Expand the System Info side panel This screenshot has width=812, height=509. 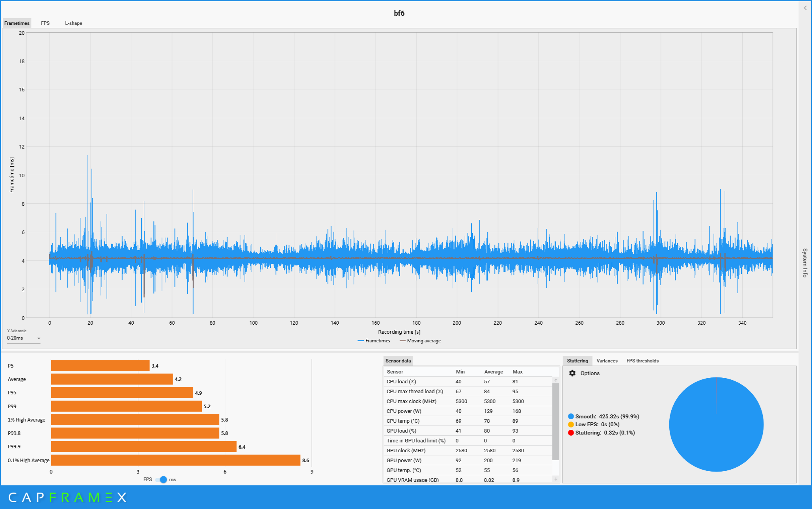click(x=805, y=262)
